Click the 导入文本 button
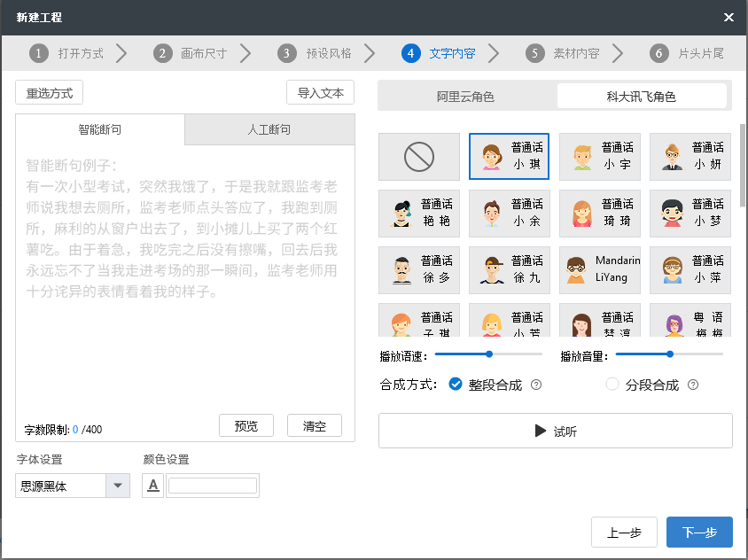This screenshot has width=748, height=560. pos(320,92)
